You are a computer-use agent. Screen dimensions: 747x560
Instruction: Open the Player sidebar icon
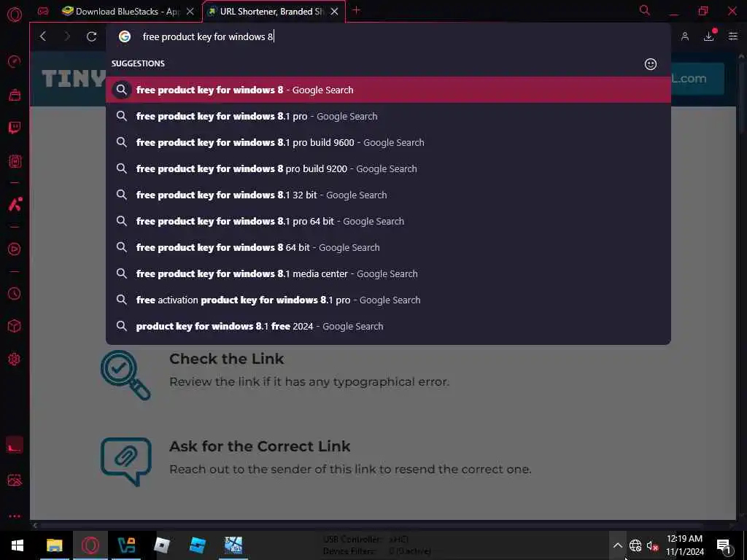click(15, 249)
